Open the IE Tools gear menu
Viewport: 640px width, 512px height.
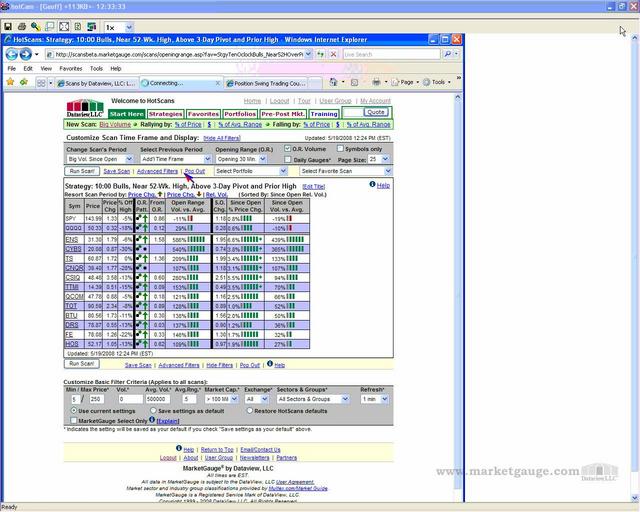(427, 82)
